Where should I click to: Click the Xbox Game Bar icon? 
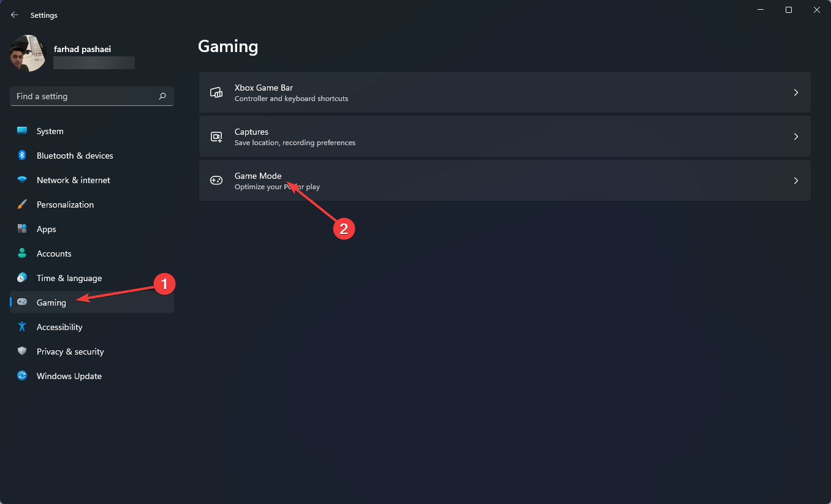[216, 92]
